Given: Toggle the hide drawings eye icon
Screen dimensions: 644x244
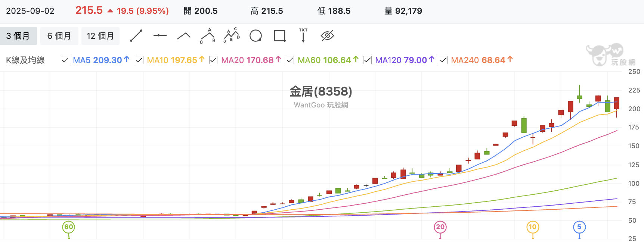Looking at the screenshot, I should [327, 36].
